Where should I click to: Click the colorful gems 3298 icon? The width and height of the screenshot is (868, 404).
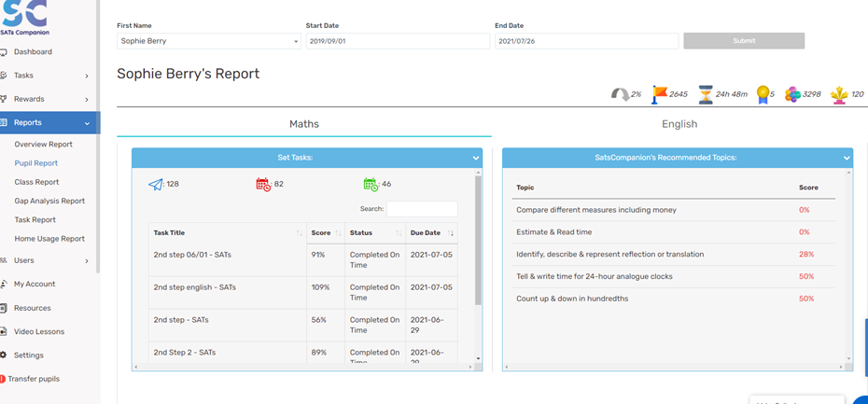tap(792, 94)
